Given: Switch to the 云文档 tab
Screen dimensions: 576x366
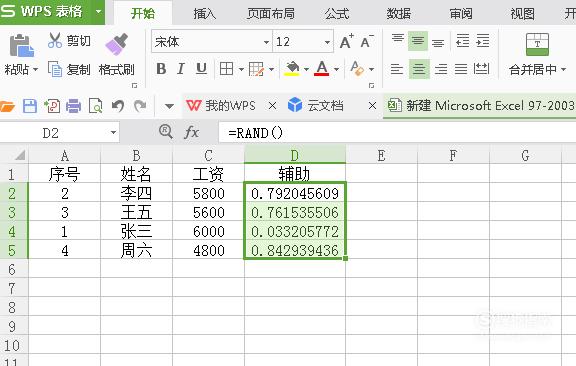Looking at the screenshot, I should pyautogui.click(x=316, y=106).
